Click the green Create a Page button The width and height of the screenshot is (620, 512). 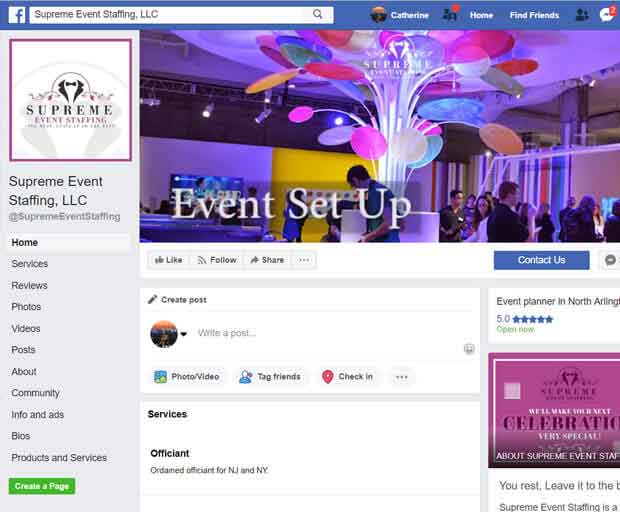(42, 486)
